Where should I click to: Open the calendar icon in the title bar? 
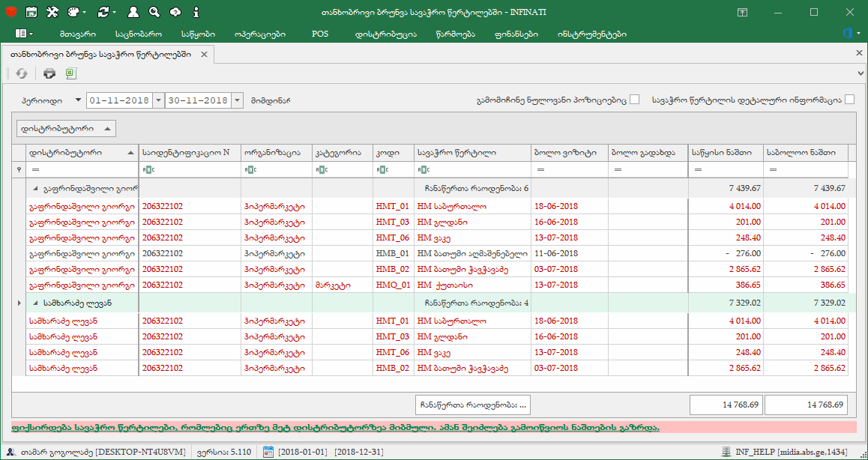(31, 12)
